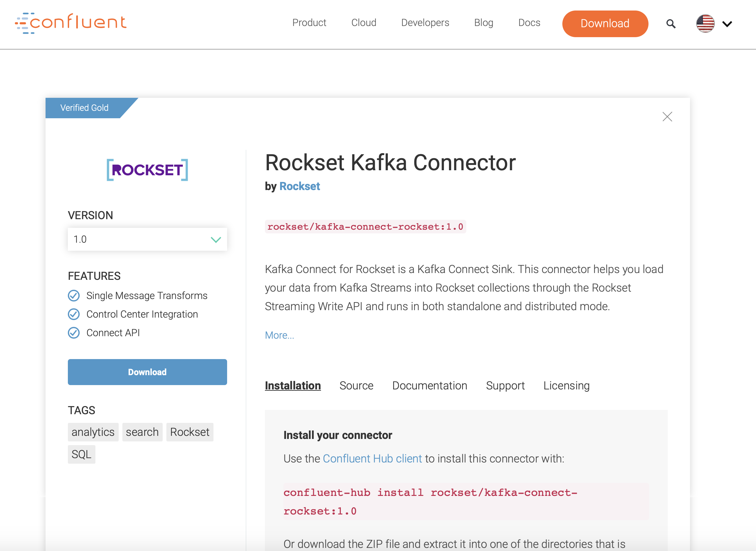
Task: Expand description with More... link
Action: click(279, 335)
